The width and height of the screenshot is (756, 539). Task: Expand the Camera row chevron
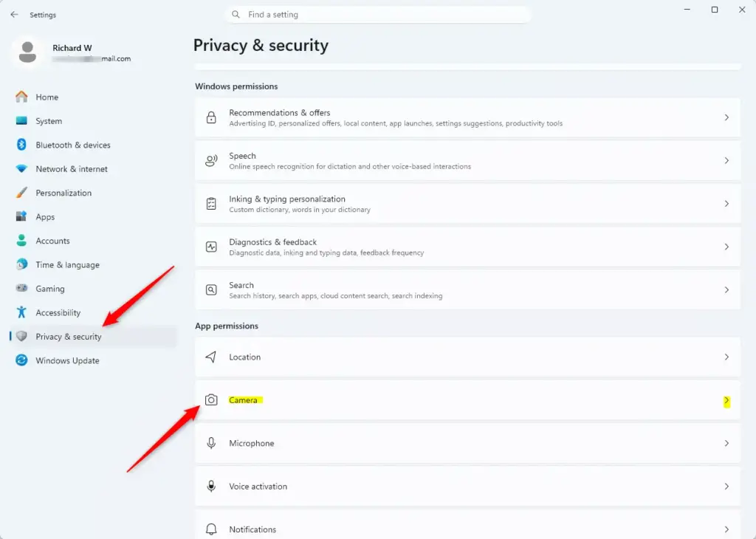(726, 401)
